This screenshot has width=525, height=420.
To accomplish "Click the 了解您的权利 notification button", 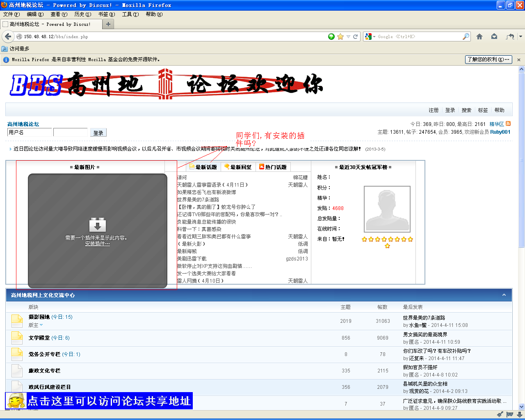I will tap(488, 59).
